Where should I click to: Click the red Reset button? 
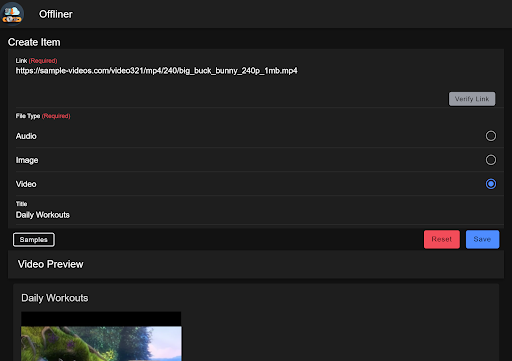(x=442, y=239)
